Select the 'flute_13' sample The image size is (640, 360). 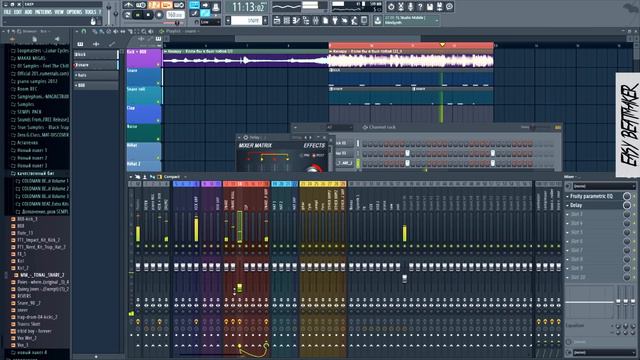(25, 233)
